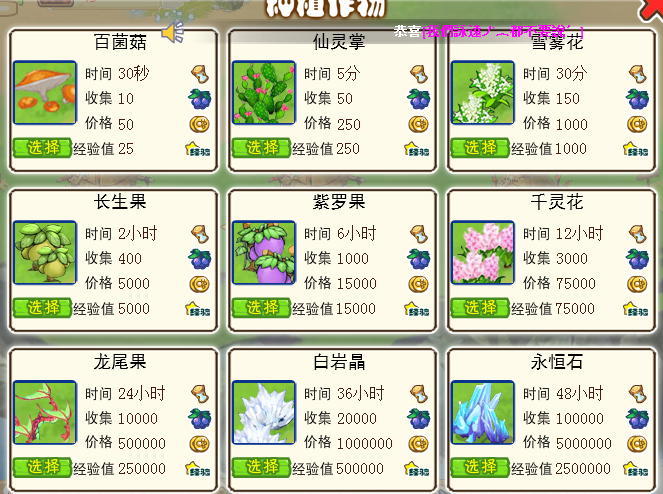Choose 龙尾果 using its 选择 button

pyautogui.click(x=42, y=467)
